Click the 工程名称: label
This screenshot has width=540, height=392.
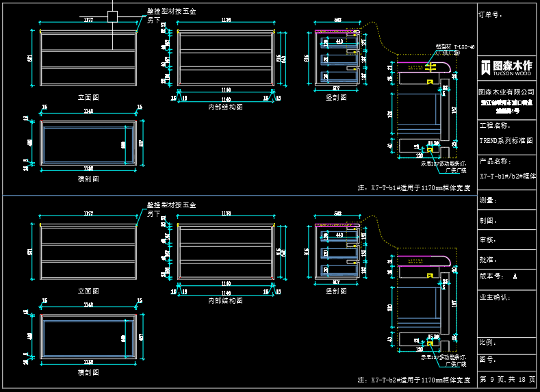[x=495, y=126]
